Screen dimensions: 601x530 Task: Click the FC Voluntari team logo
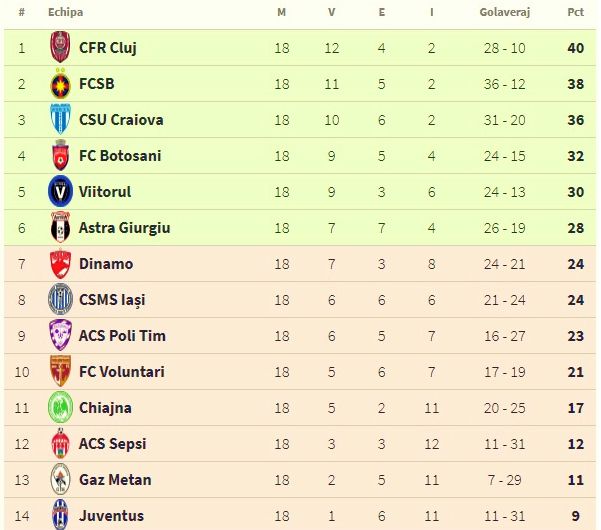point(60,372)
